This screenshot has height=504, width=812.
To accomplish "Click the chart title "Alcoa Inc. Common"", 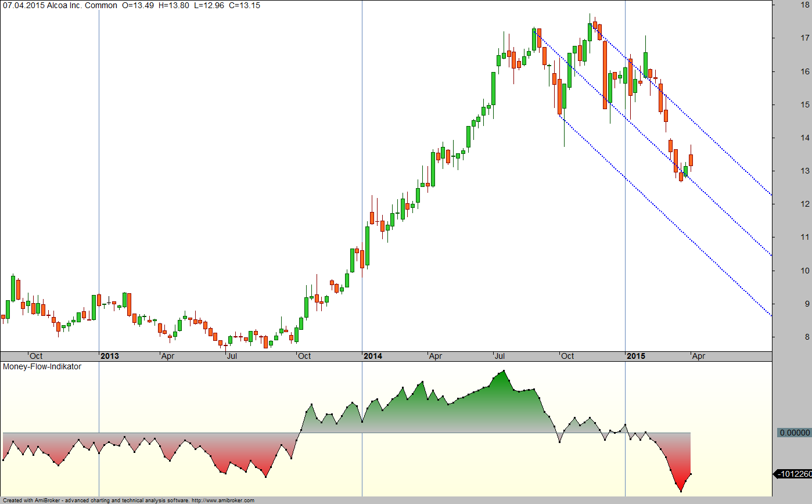I will click(x=81, y=6).
